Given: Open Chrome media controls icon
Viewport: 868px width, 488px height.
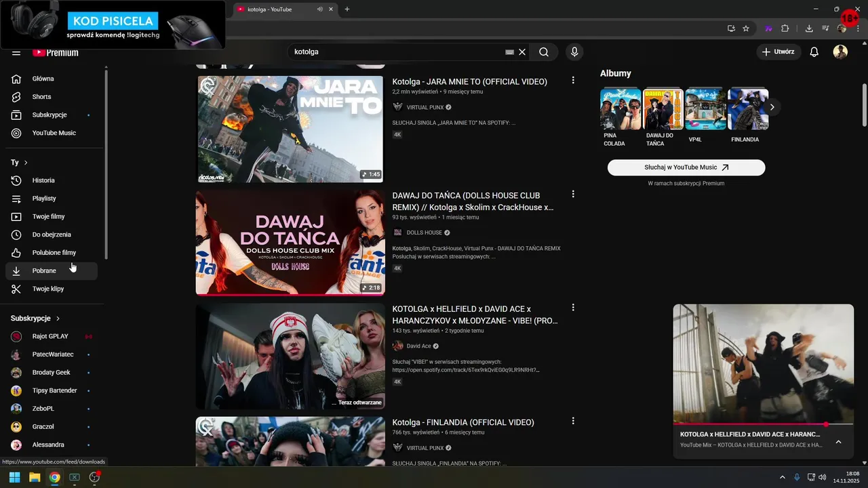Looking at the screenshot, I should pyautogui.click(x=825, y=28).
